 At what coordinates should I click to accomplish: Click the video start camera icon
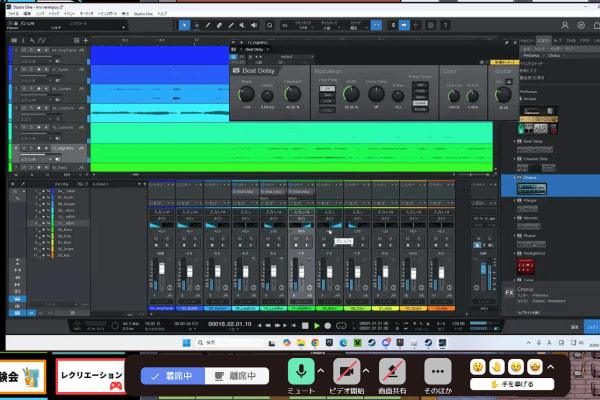tap(348, 369)
